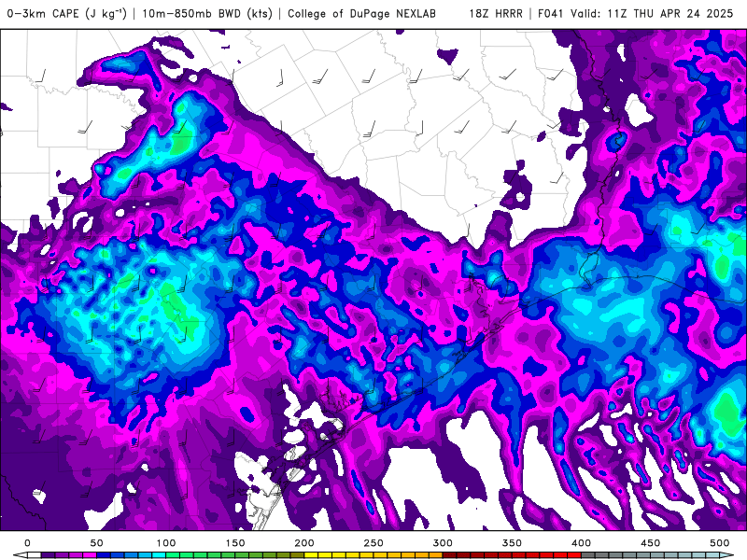Select the '10m-850mb BWD (kts)' header label
Image resolution: width=747 pixels, height=560 pixels.
(x=207, y=14)
